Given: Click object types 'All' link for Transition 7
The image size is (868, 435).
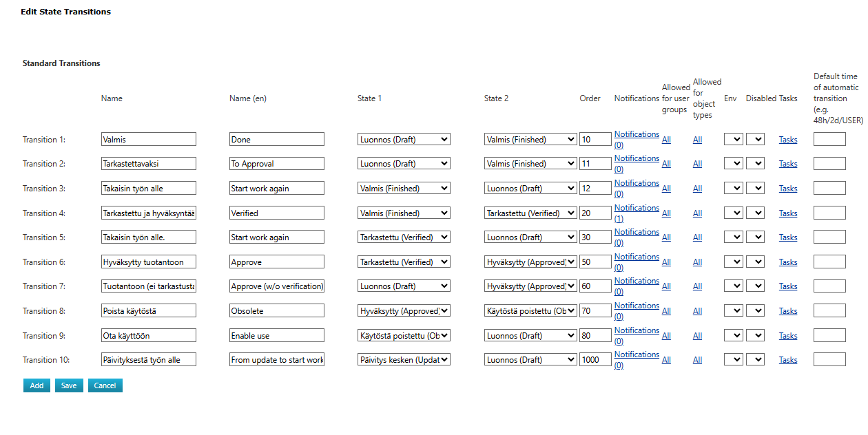Looking at the screenshot, I should [697, 286].
